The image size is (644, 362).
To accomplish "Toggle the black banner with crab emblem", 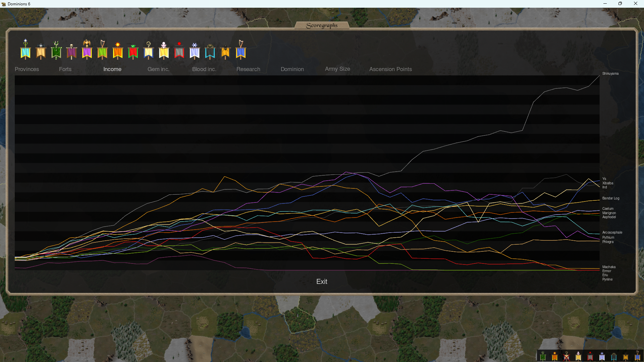I will 210,52.
